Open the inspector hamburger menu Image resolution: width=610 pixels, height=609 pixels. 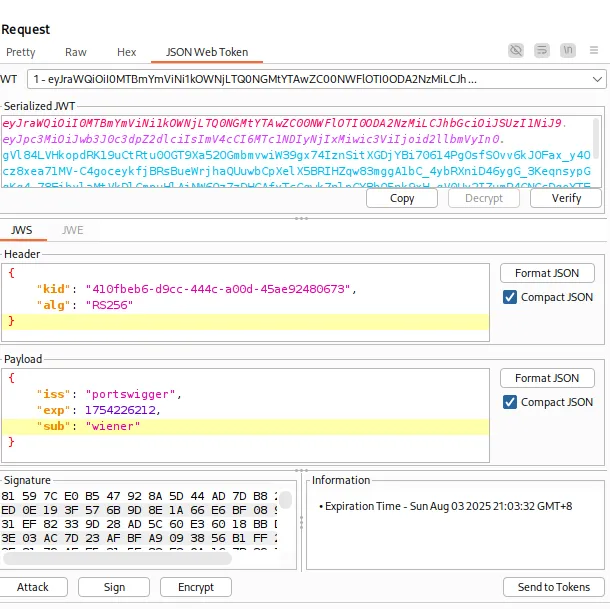tap(594, 50)
